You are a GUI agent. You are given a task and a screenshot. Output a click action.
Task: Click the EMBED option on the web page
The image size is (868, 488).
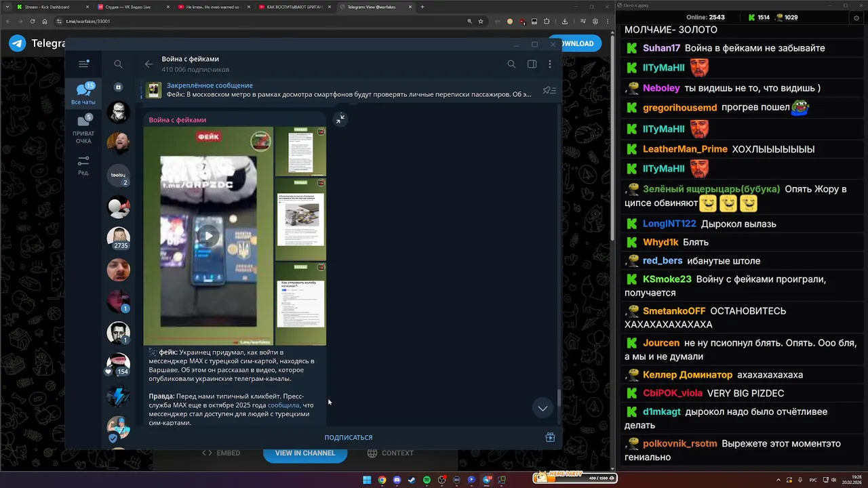click(221, 453)
